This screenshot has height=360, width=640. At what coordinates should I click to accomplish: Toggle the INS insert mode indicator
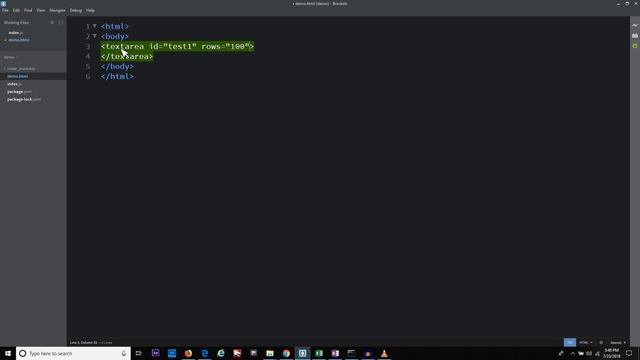click(570, 342)
